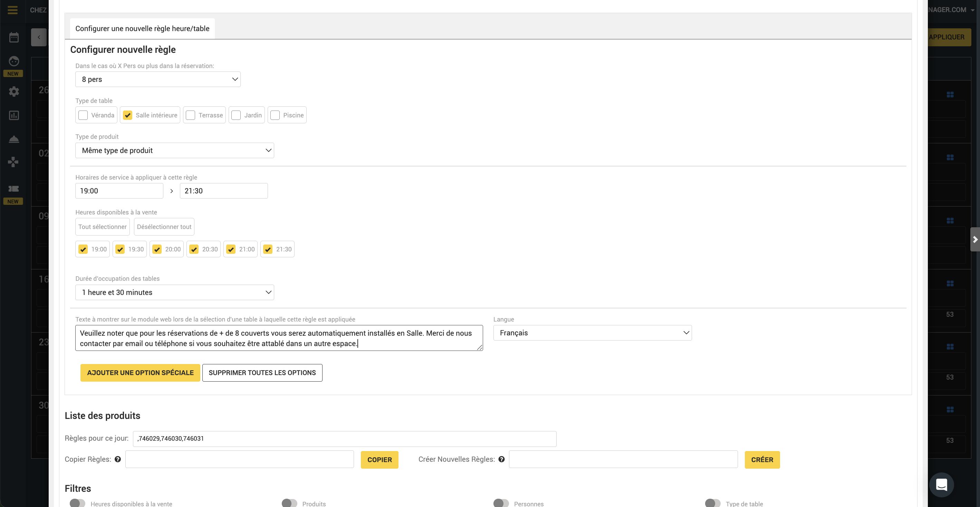Click the calendar icon in sidebar
The height and width of the screenshot is (507, 980).
(14, 37)
